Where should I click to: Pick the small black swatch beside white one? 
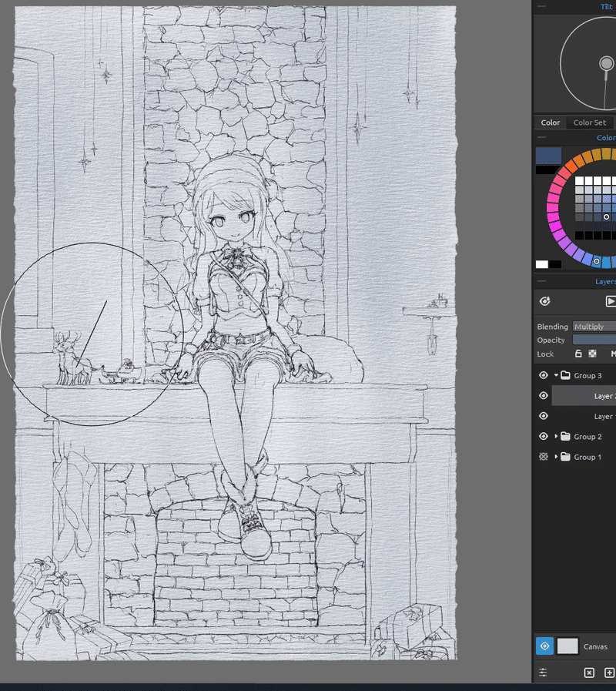click(x=555, y=264)
